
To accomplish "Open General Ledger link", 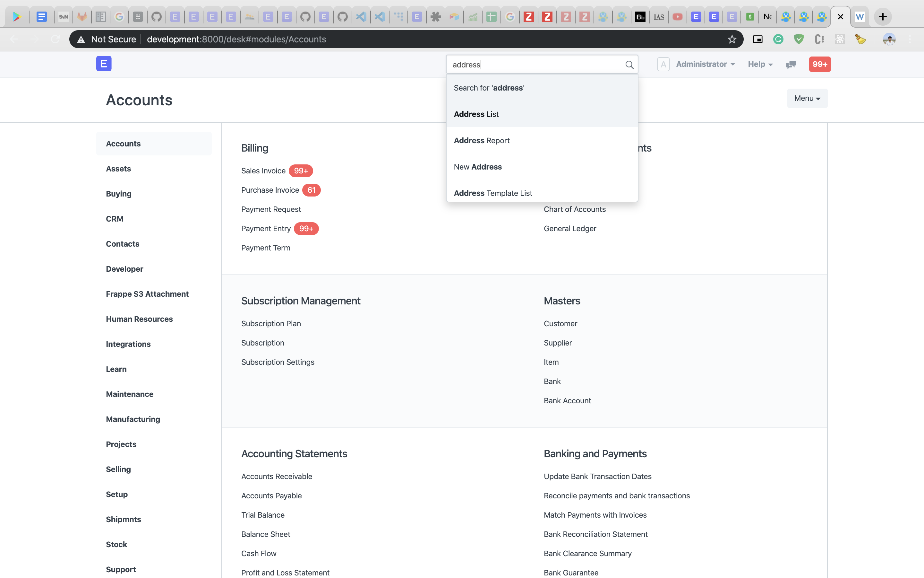I will (x=570, y=229).
